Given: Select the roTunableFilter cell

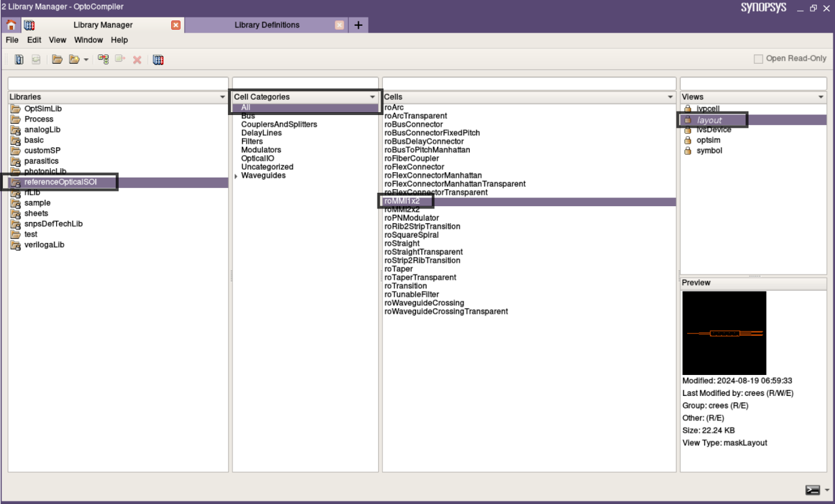Looking at the screenshot, I should click(x=411, y=294).
